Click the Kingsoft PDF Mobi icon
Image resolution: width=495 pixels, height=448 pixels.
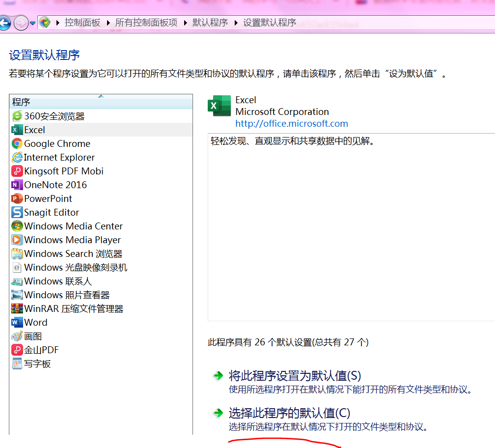point(17,171)
